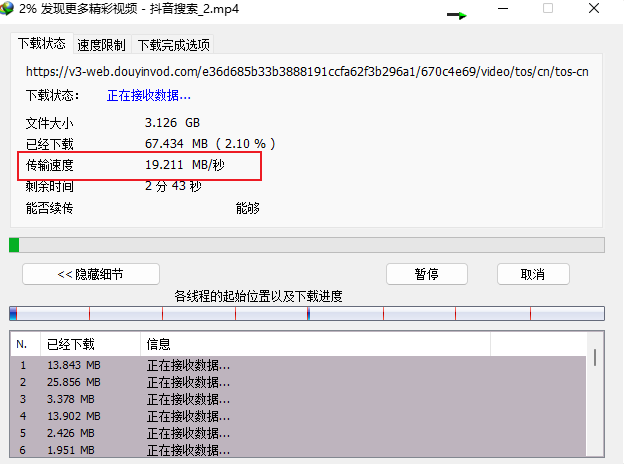The image size is (624, 464).
Task: Click the blue 正在接收数据... status text
Action: (149, 96)
